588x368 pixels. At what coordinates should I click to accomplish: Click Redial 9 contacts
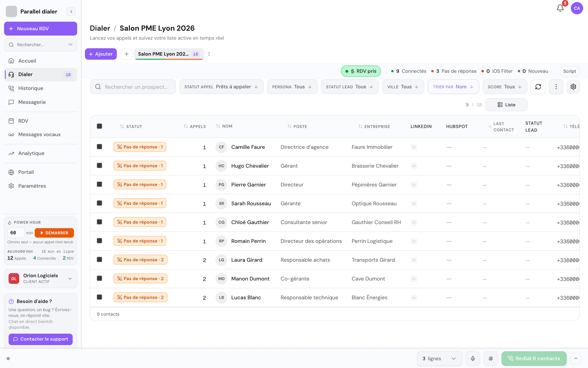(534, 359)
